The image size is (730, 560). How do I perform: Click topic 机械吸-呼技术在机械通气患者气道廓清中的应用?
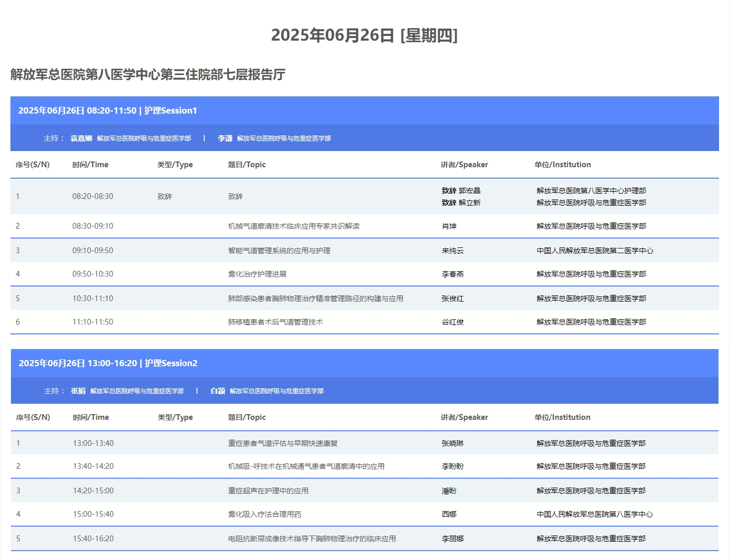[306, 466]
